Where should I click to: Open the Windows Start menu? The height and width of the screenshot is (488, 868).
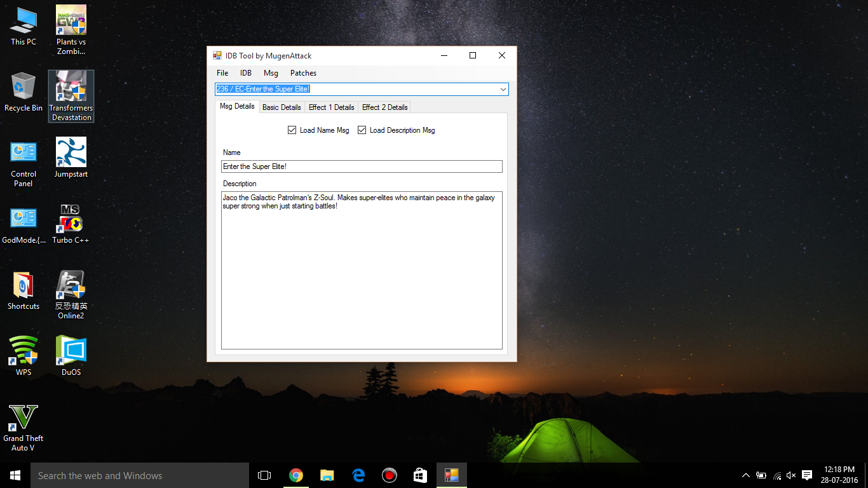click(15, 475)
